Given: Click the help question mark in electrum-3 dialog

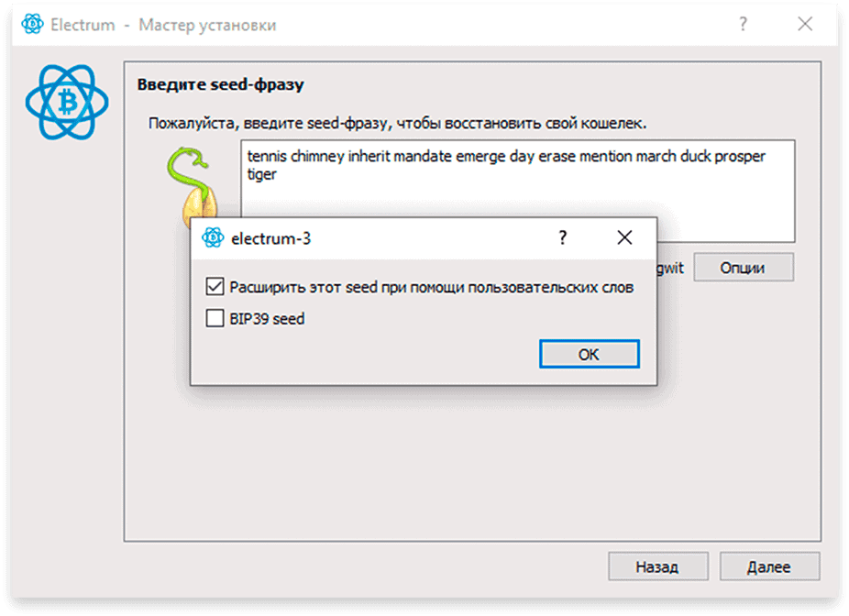Looking at the screenshot, I should [x=563, y=237].
